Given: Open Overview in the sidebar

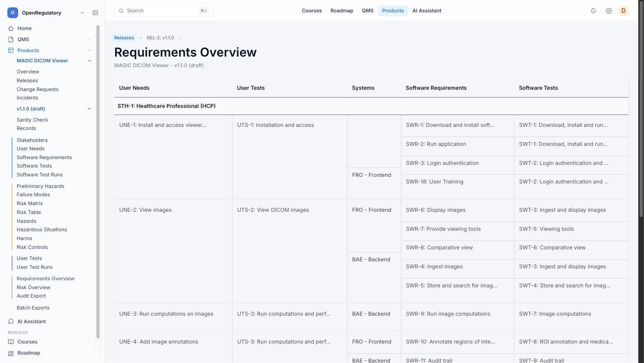Looking at the screenshot, I should (x=28, y=72).
